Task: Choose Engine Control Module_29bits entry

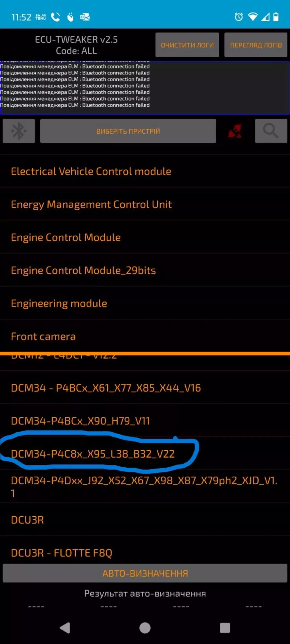Action: coord(145,270)
